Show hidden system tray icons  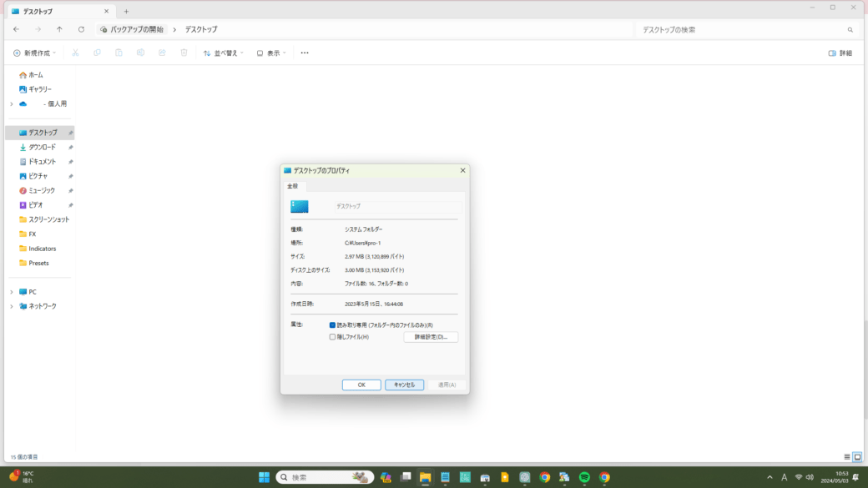click(770, 477)
